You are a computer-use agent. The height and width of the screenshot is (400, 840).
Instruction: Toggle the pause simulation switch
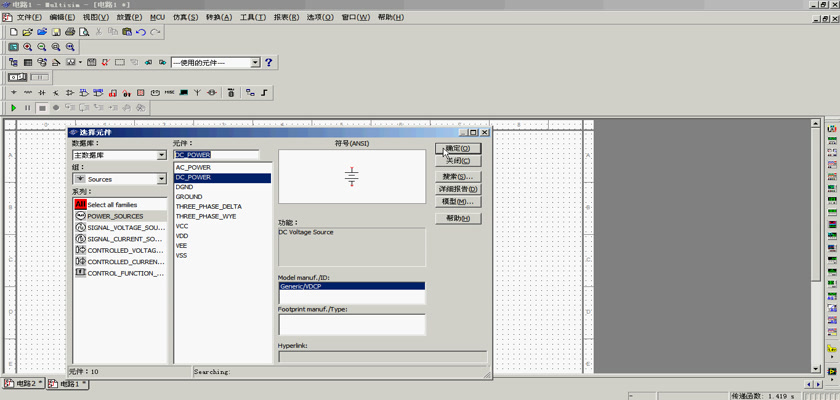tap(39, 78)
